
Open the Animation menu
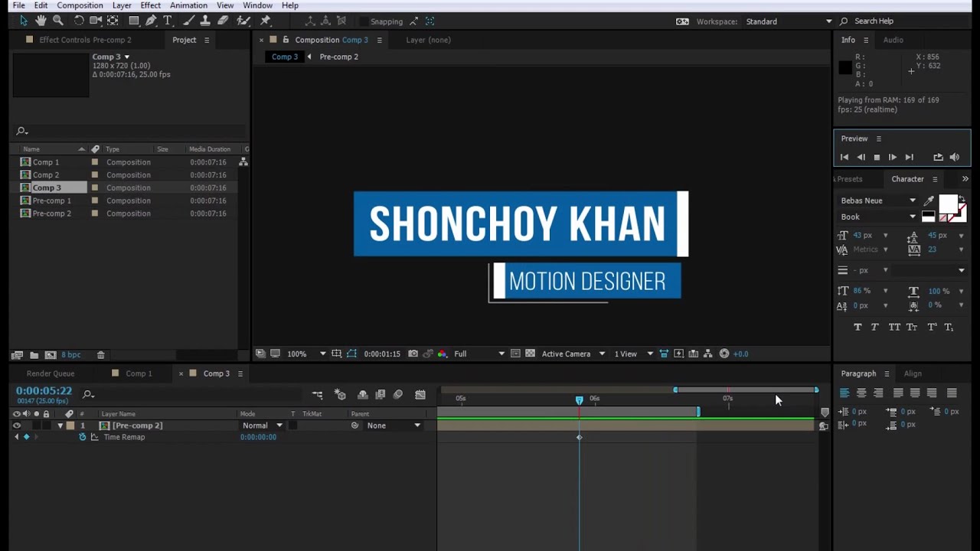tap(188, 5)
